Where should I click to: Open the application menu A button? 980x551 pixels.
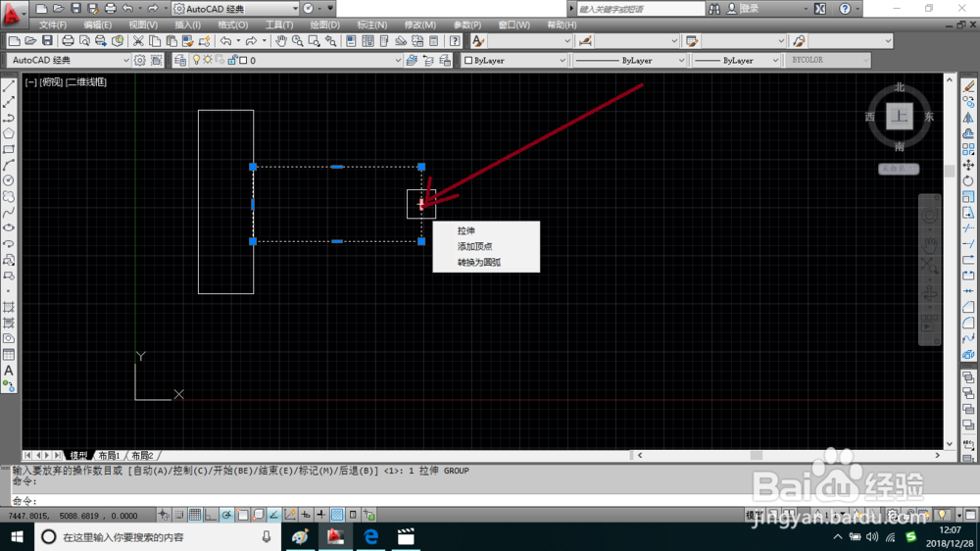[x=12, y=13]
